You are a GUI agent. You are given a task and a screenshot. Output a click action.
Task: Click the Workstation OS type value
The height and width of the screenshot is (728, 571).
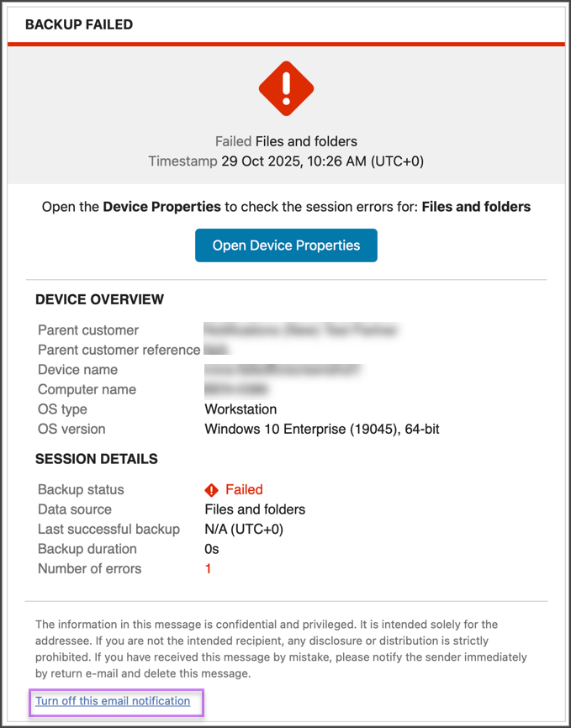[x=241, y=409]
